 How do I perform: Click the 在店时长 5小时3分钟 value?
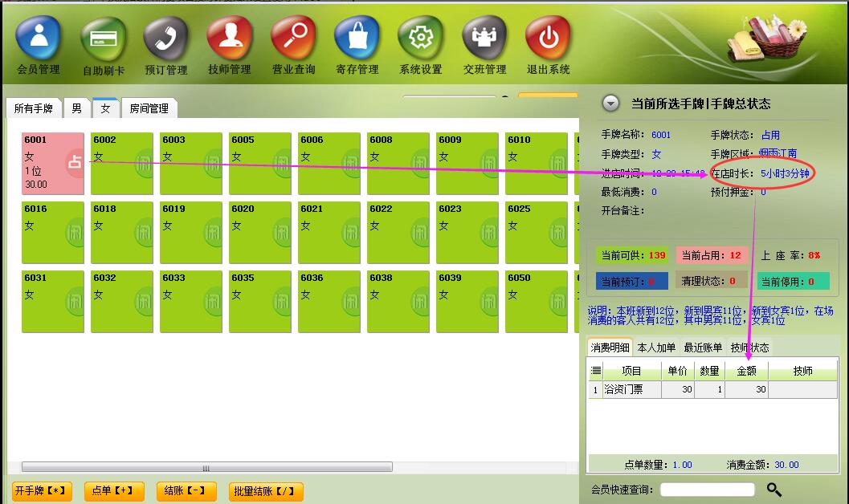pos(785,173)
